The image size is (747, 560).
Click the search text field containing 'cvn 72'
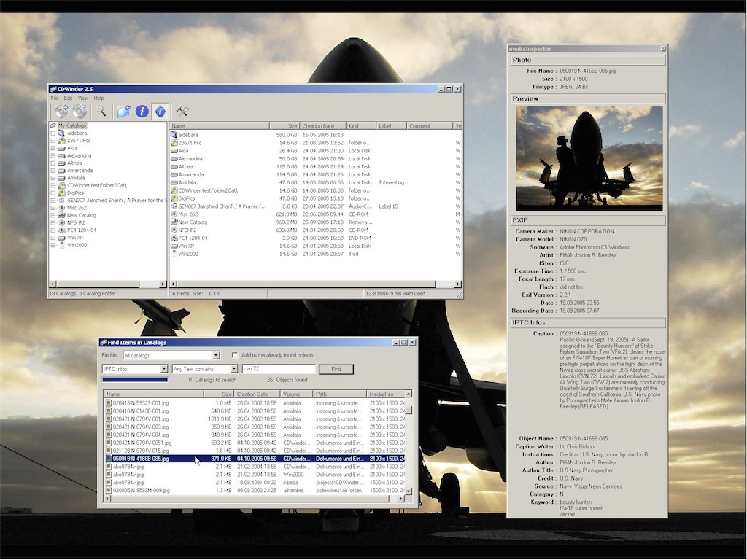[x=278, y=369]
